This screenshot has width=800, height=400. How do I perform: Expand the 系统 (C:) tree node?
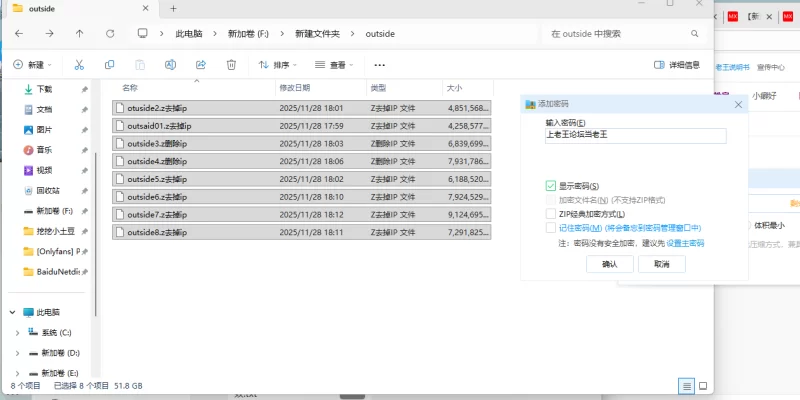coord(17,332)
